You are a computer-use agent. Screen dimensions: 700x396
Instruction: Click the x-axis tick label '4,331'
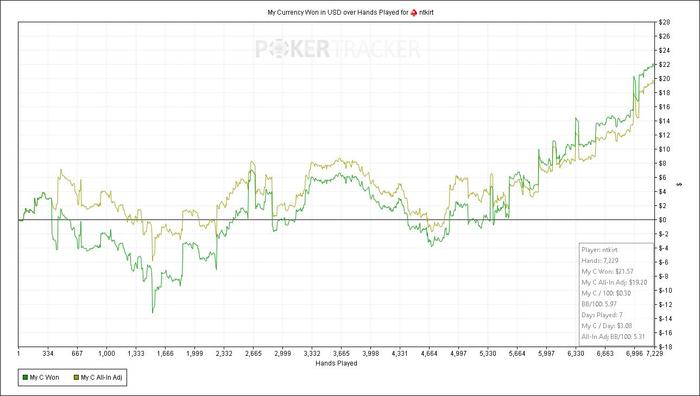(x=400, y=354)
